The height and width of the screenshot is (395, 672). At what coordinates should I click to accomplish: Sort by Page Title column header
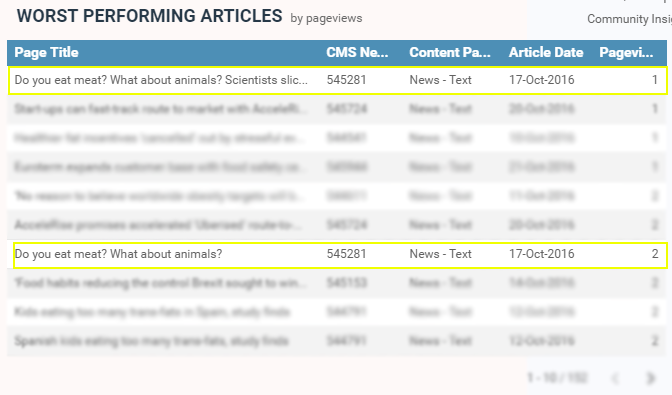[x=46, y=52]
